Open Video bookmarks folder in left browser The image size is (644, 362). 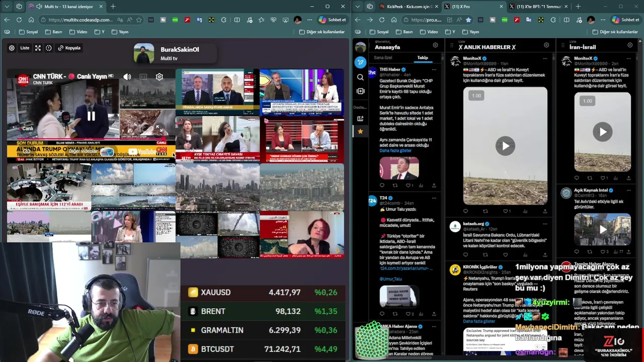click(x=78, y=32)
